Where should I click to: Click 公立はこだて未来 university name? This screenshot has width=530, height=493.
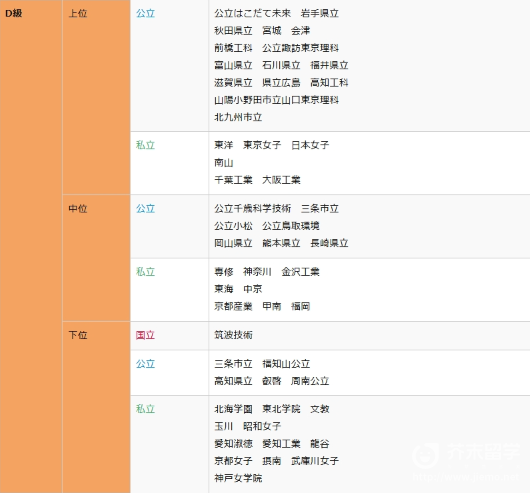point(252,14)
